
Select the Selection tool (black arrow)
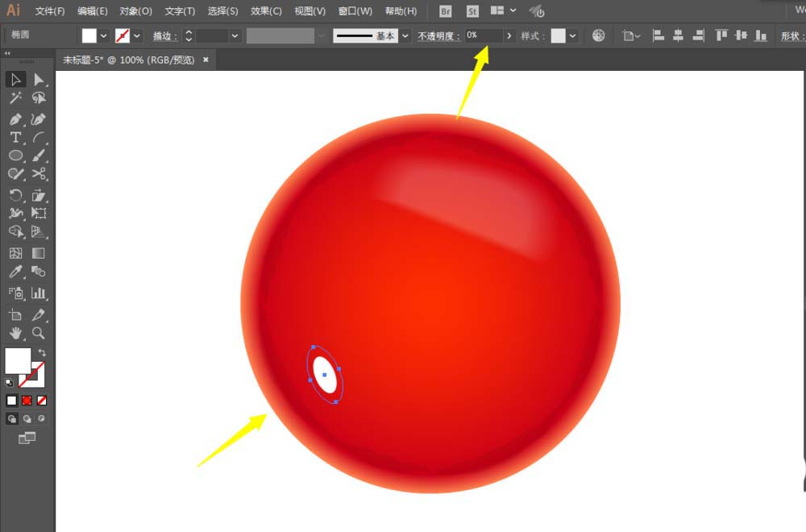click(15, 80)
